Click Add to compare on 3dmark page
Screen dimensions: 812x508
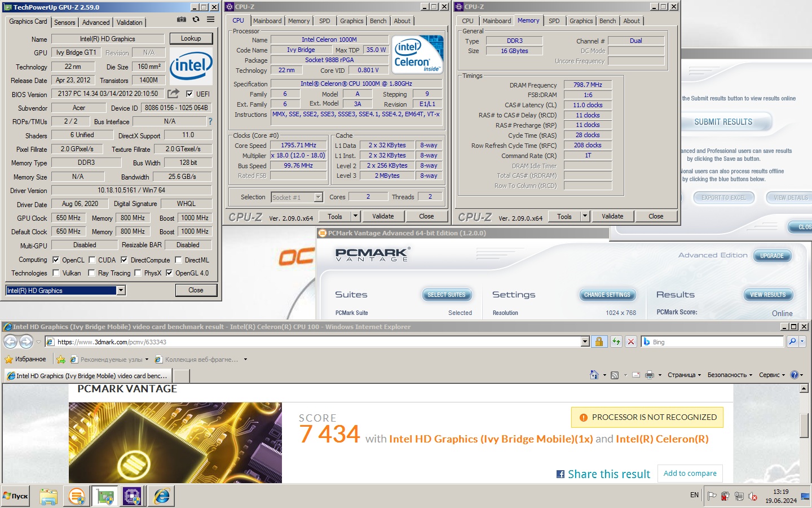tap(690, 473)
